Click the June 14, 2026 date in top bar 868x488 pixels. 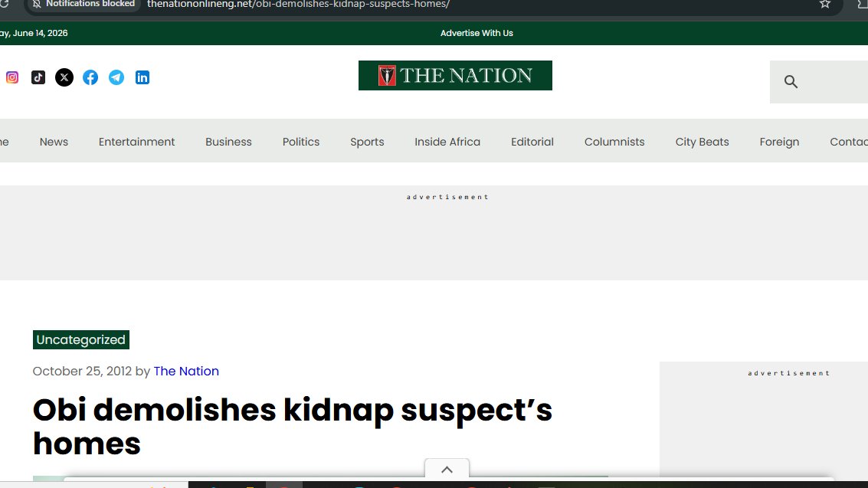click(x=34, y=33)
